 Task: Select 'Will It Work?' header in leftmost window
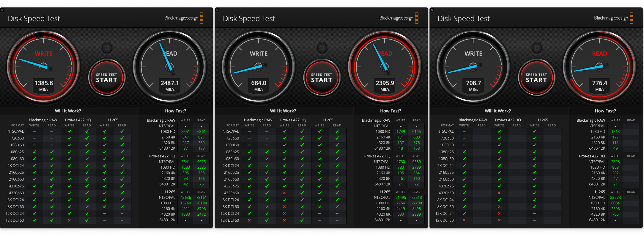pos(68,111)
